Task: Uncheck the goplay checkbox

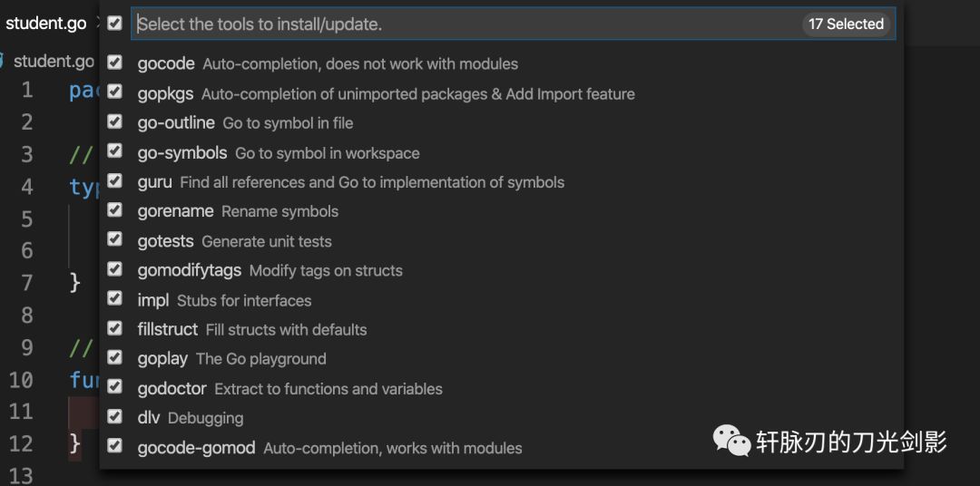Action: 114,357
